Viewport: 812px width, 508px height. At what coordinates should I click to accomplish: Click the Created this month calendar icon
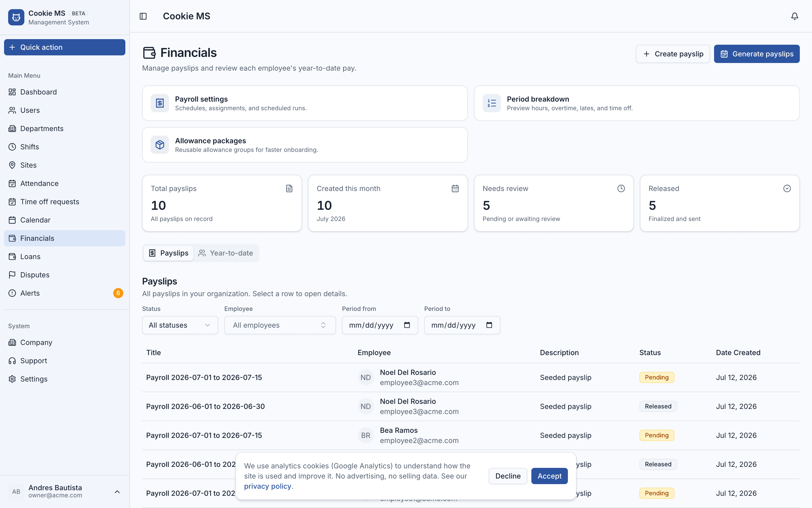(455, 188)
